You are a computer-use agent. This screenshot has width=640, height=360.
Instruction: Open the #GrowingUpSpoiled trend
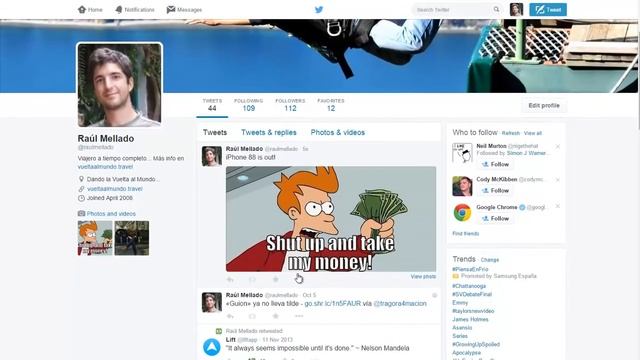click(x=476, y=344)
